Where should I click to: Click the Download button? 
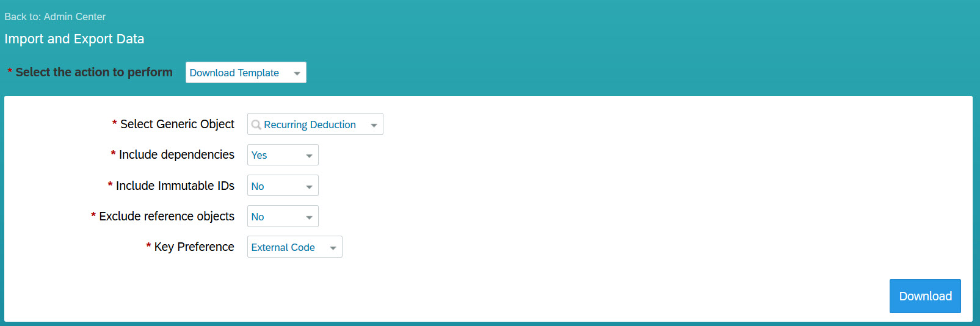pos(925,296)
